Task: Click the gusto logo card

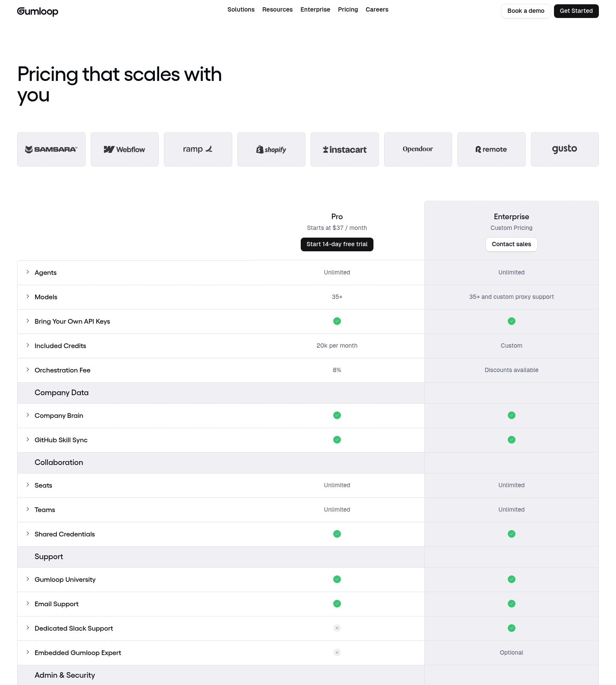Action: pyautogui.click(x=565, y=149)
